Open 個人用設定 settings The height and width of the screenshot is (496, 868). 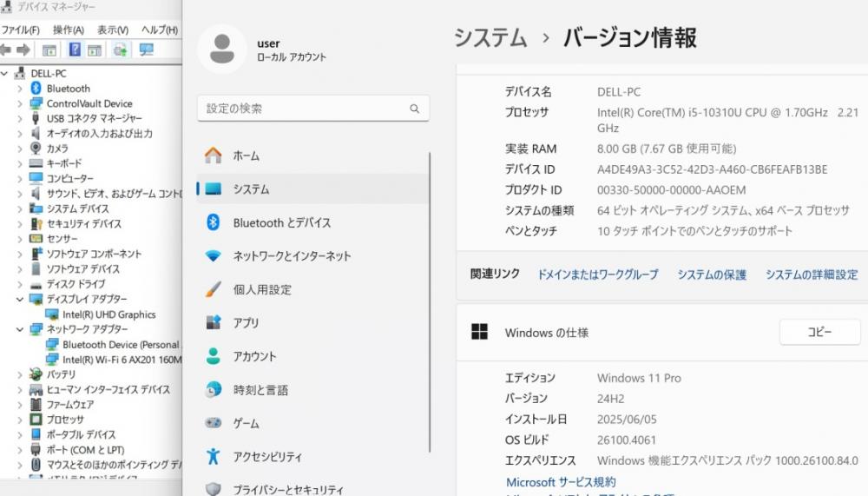point(312,289)
